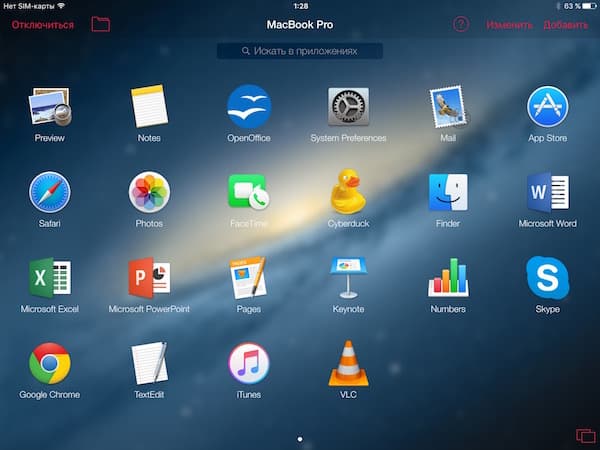Launch the FaceTime app
The image size is (600, 450).
point(249,192)
